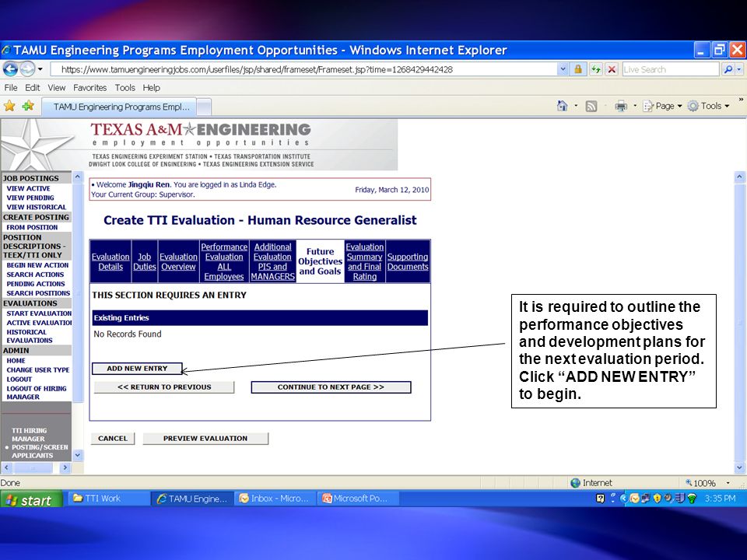The width and height of the screenshot is (747, 560).
Task: Click VIEW ACTIVE sidebar link
Action: pyautogui.click(x=28, y=188)
